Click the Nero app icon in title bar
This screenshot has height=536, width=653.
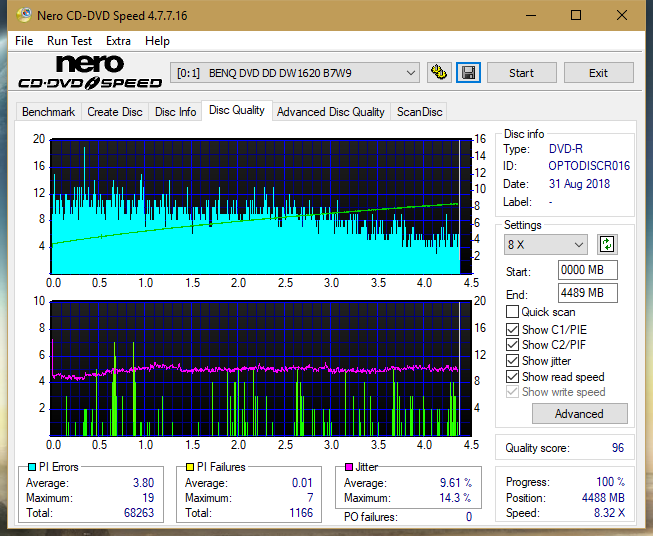[x=24, y=15]
